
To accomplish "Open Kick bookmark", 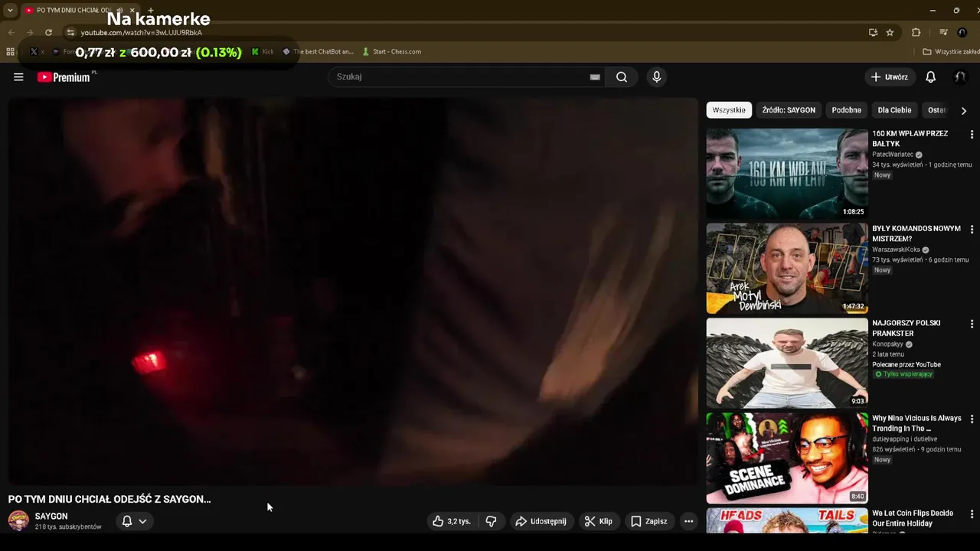I will (263, 51).
